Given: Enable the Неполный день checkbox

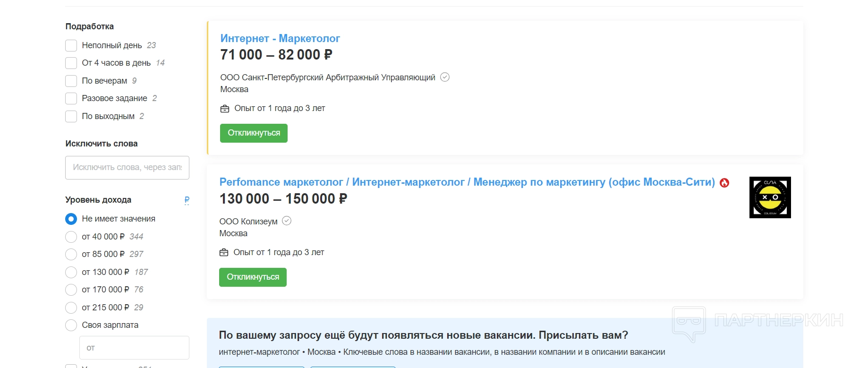Looking at the screenshot, I should tap(71, 45).
